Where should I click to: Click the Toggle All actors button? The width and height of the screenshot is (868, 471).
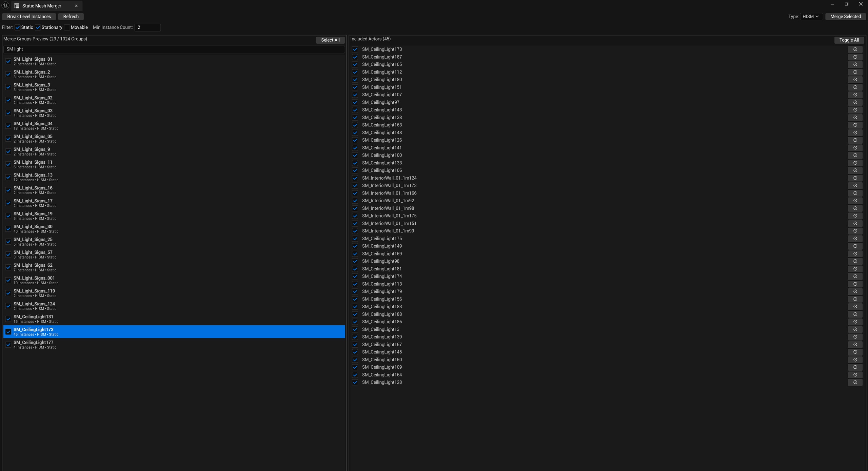pyautogui.click(x=849, y=40)
